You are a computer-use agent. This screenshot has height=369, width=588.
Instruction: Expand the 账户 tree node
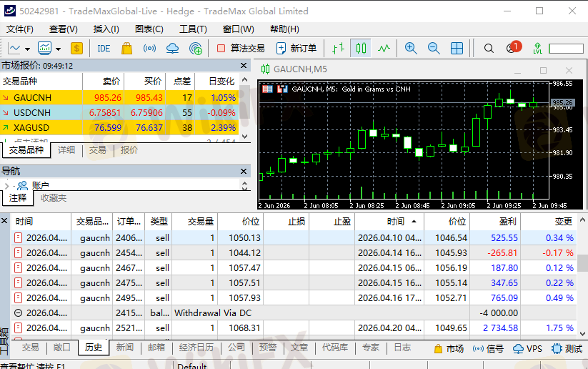pos(6,185)
